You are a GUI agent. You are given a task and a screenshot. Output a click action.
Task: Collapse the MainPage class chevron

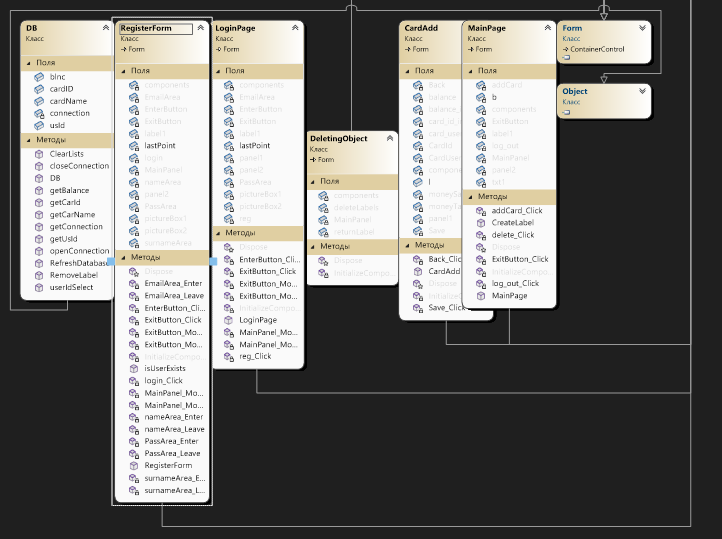tap(547, 28)
